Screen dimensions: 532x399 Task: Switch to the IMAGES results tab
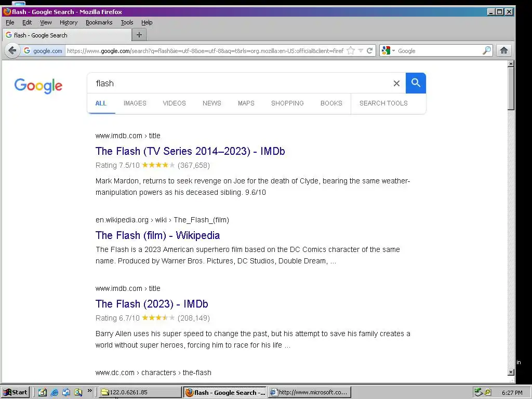pos(135,103)
